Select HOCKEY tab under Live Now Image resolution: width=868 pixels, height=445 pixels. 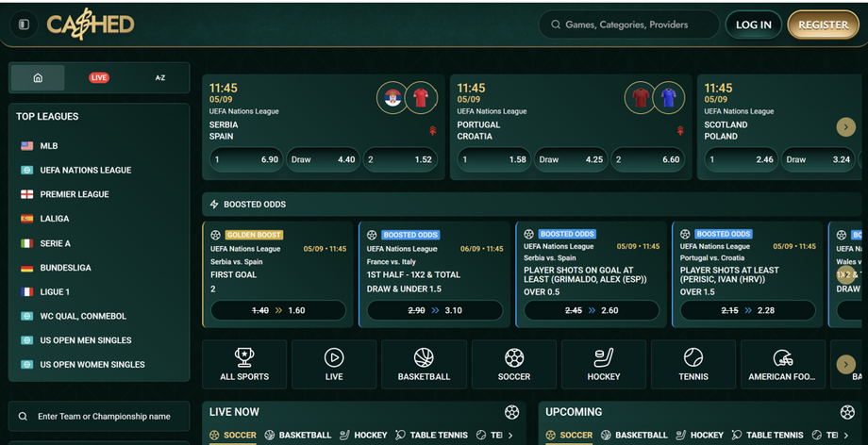(363, 435)
